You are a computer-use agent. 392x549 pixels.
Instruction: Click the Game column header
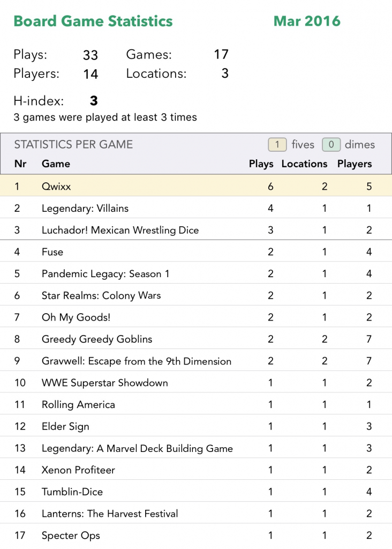[x=56, y=164]
